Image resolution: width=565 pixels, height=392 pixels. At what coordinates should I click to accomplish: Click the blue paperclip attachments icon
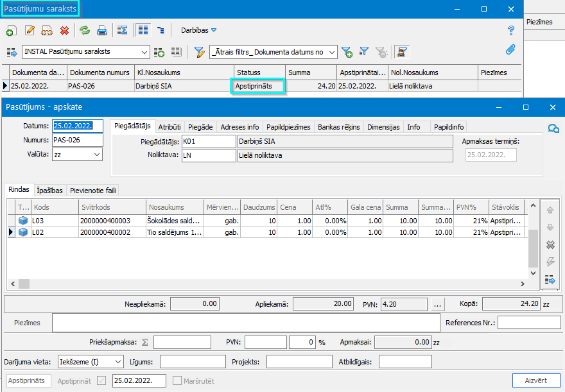(x=511, y=51)
